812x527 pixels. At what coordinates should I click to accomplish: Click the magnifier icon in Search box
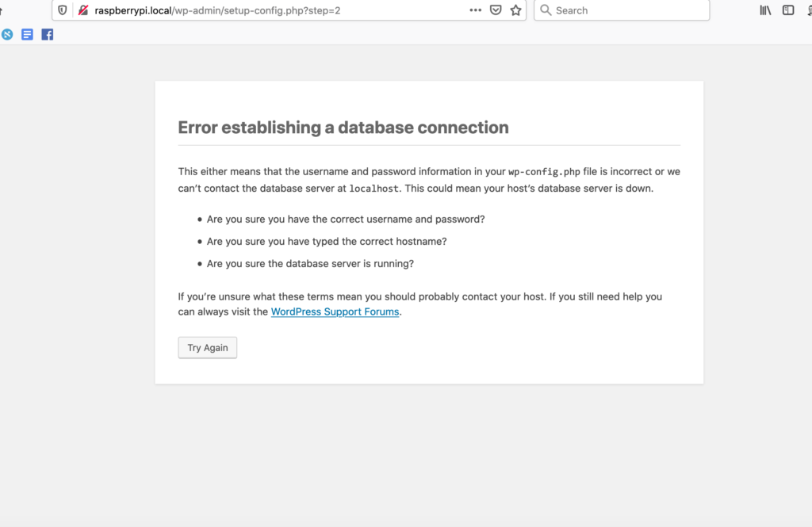[x=546, y=10]
